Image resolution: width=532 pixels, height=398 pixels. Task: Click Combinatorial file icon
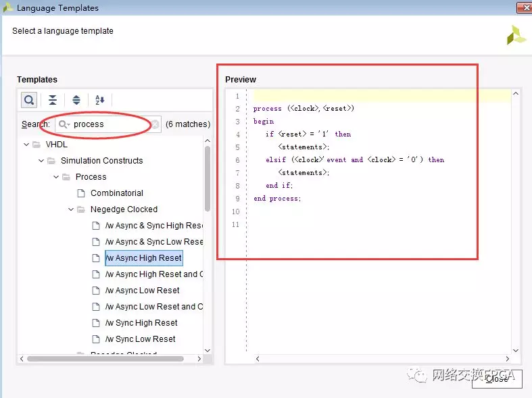tap(81, 193)
